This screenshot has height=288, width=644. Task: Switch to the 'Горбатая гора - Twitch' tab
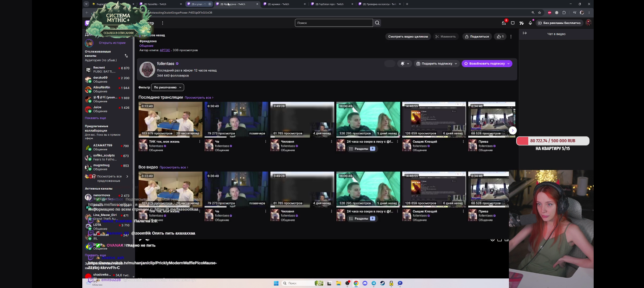(x=332, y=4)
